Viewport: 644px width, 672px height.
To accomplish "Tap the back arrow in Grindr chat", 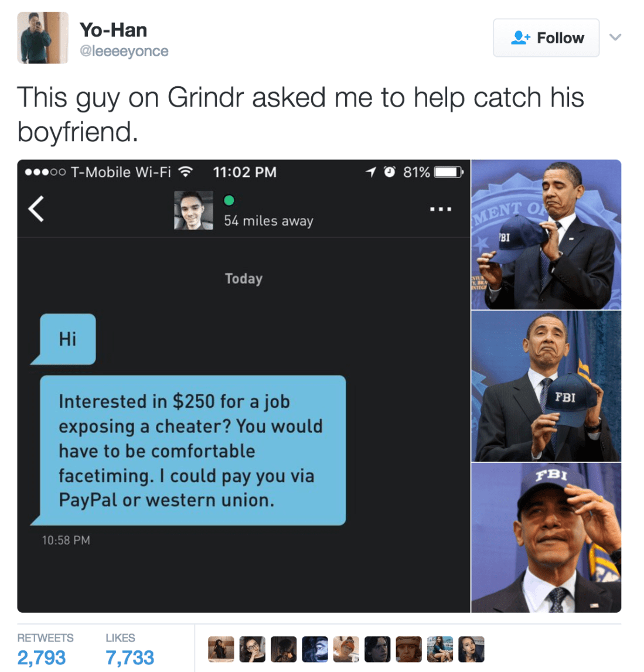I will pyautogui.click(x=36, y=209).
